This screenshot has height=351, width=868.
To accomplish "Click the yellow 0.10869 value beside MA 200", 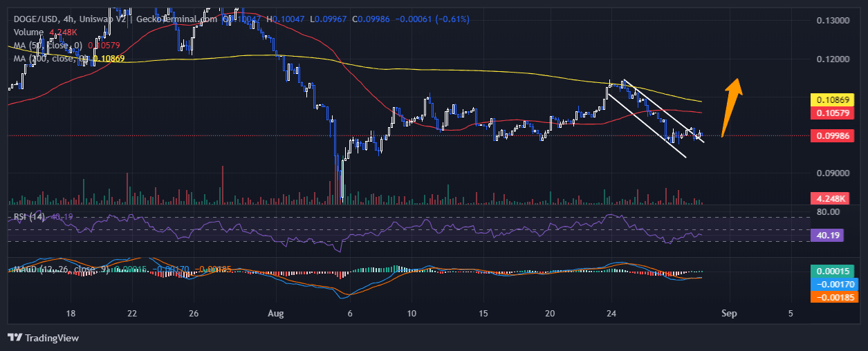I will tap(109, 59).
